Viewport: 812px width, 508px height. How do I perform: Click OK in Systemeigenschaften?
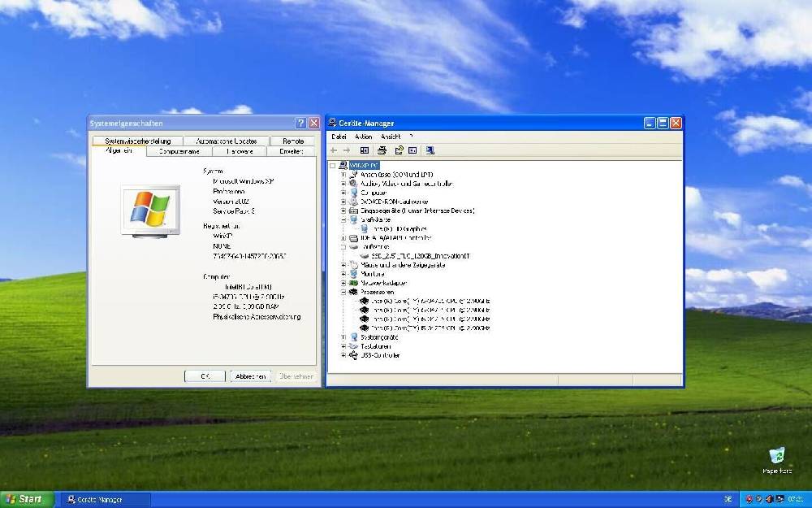click(205, 376)
